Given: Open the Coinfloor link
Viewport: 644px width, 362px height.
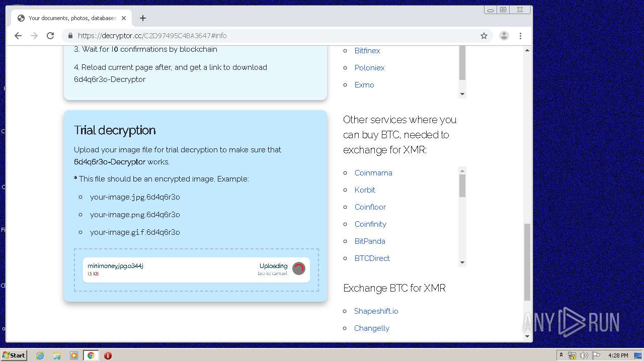Looking at the screenshot, I should pos(370,207).
